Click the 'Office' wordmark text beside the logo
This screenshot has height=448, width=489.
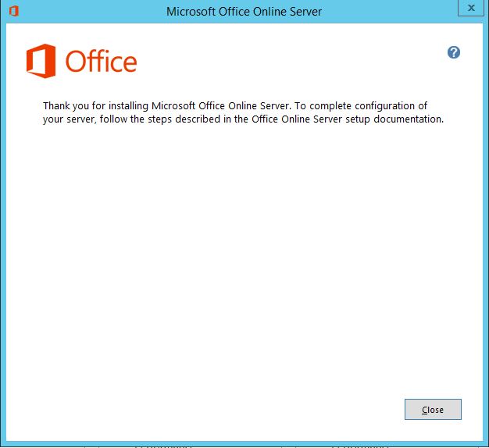coord(102,62)
